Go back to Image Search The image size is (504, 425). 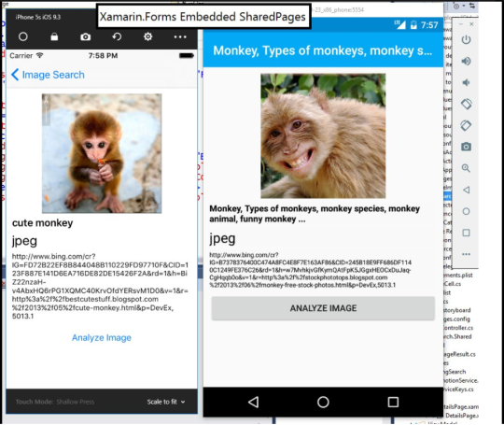48,75
